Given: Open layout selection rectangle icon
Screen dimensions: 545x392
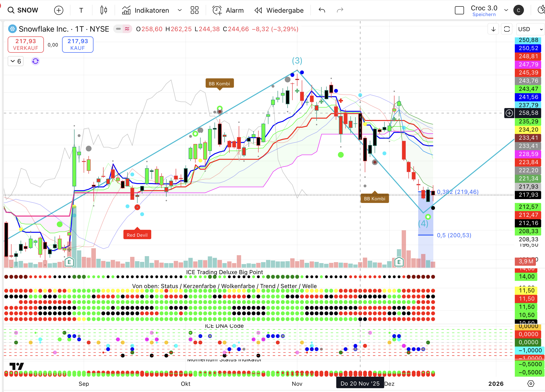Looking at the screenshot, I should 459,10.
